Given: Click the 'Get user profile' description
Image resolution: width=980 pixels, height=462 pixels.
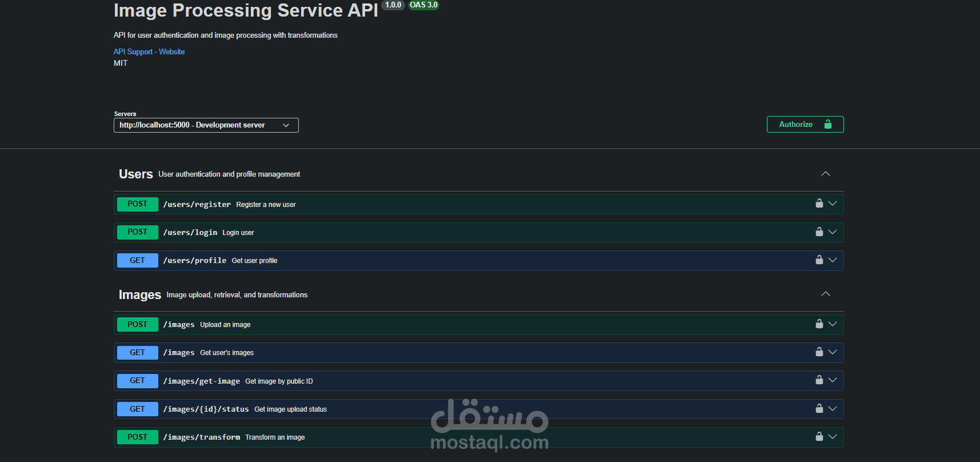Looking at the screenshot, I should 254,261.
